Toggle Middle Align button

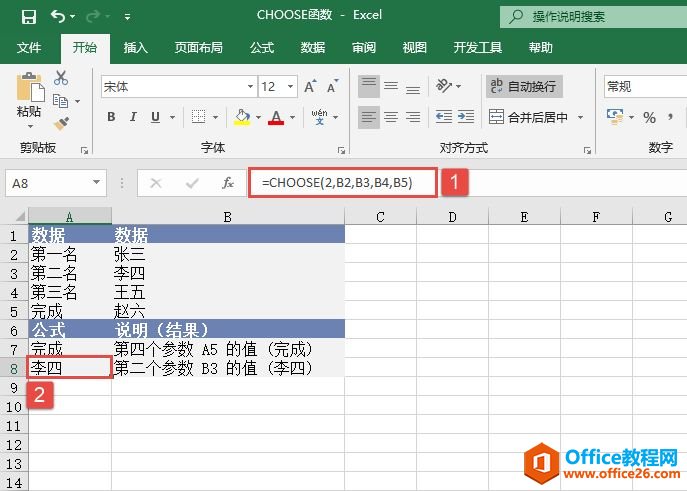tap(391, 86)
